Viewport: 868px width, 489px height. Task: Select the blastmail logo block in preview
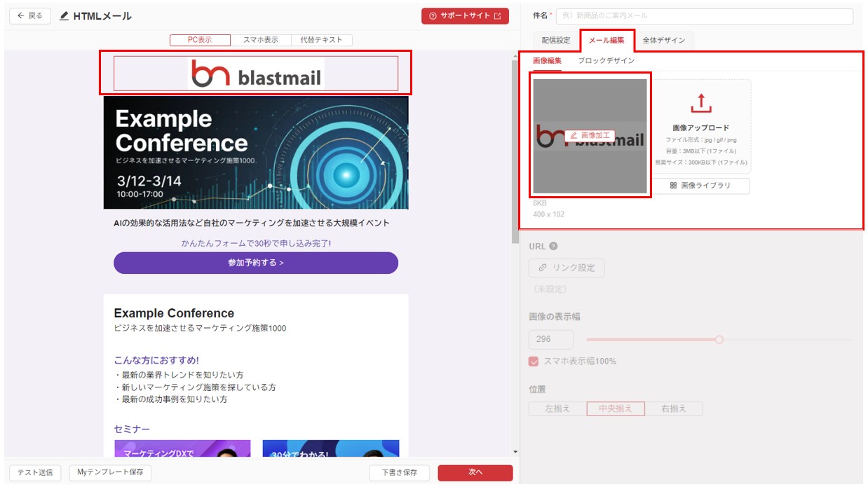click(256, 74)
